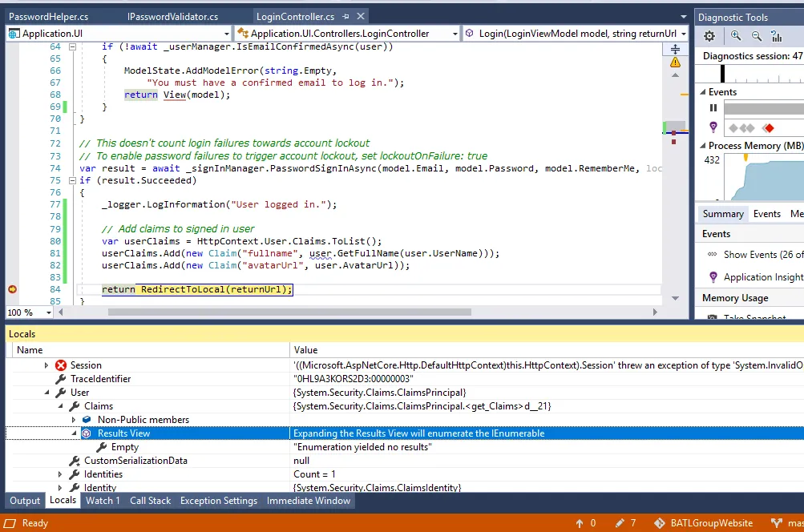Click the Session error icon in Locals
804x532 pixels.
point(61,365)
